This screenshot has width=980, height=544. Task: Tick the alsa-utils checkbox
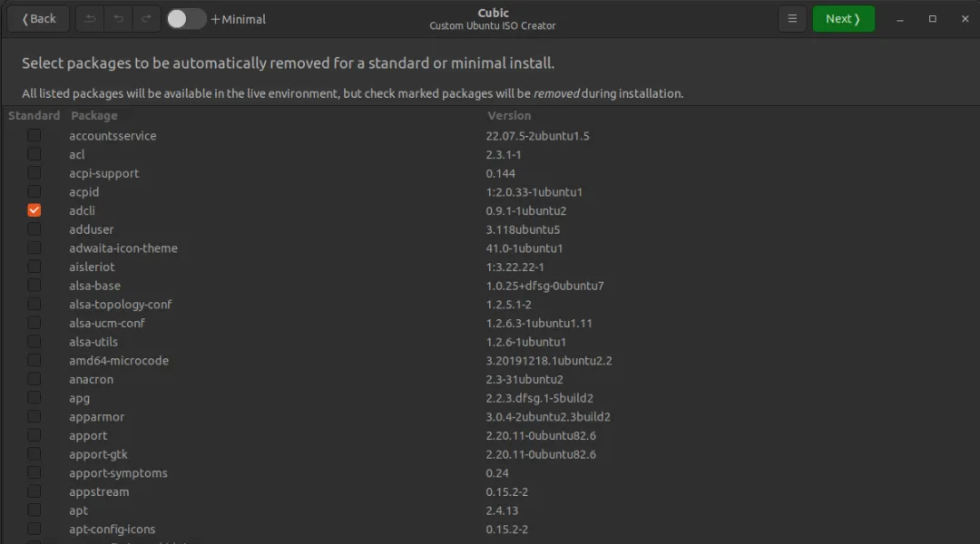click(x=34, y=342)
